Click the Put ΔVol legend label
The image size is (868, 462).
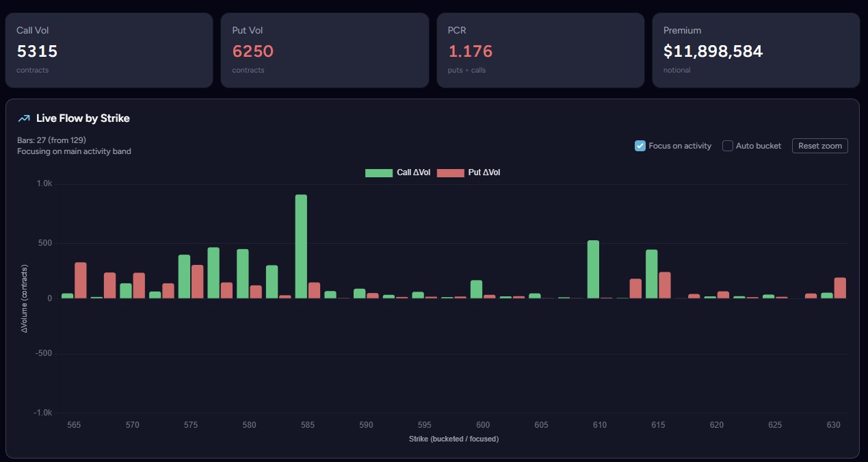click(484, 172)
